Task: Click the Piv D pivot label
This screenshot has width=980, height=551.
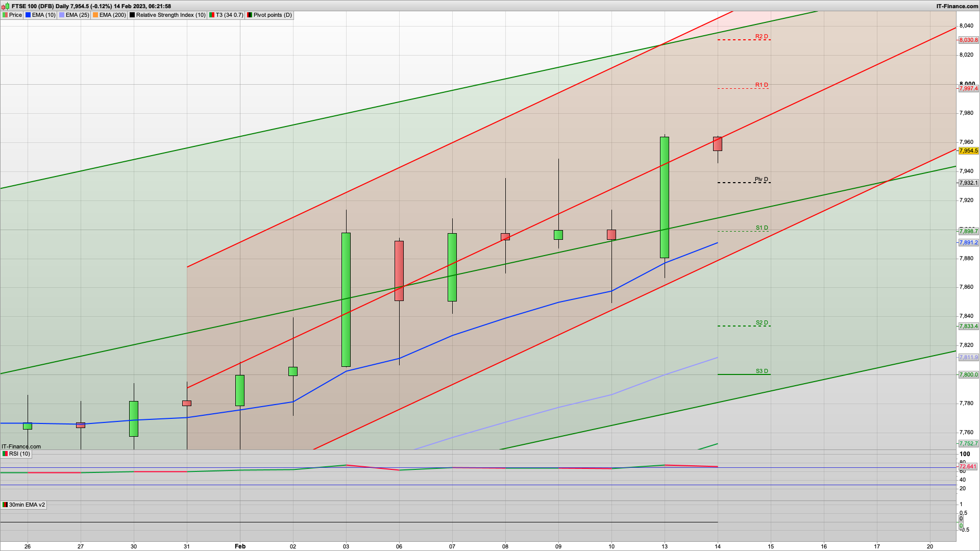Action: coord(761,180)
